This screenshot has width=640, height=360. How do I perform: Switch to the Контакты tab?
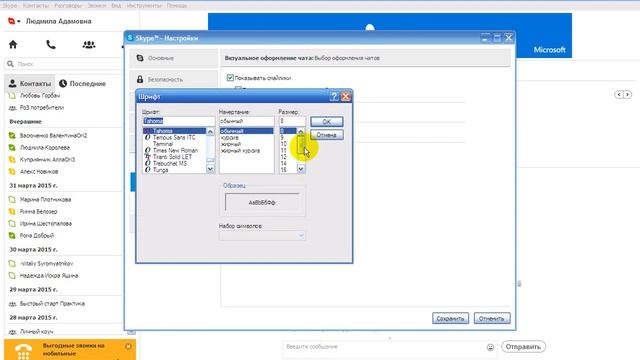tap(30, 84)
